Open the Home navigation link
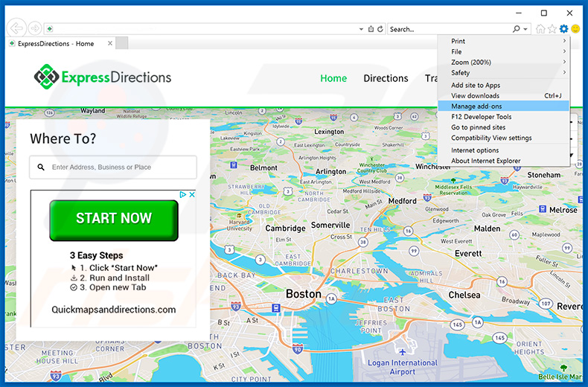 [x=333, y=78]
